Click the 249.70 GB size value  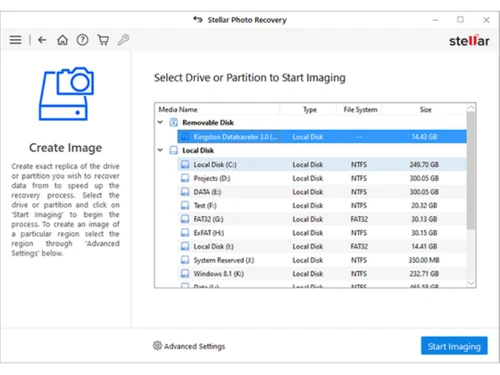(424, 164)
